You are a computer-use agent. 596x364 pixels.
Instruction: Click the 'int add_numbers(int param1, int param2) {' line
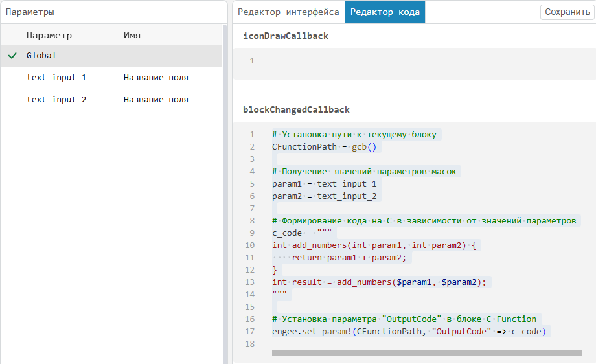click(374, 245)
